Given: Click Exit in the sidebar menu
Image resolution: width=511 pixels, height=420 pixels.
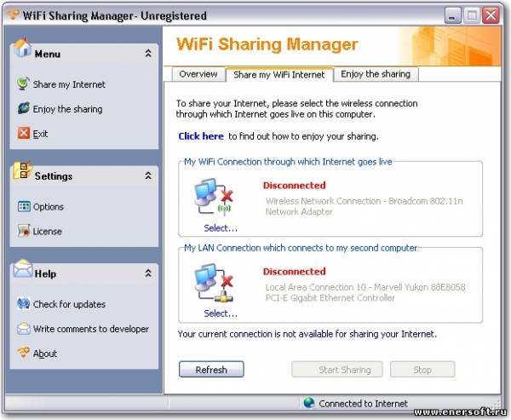Looking at the screenshot, I should (40, 134).
